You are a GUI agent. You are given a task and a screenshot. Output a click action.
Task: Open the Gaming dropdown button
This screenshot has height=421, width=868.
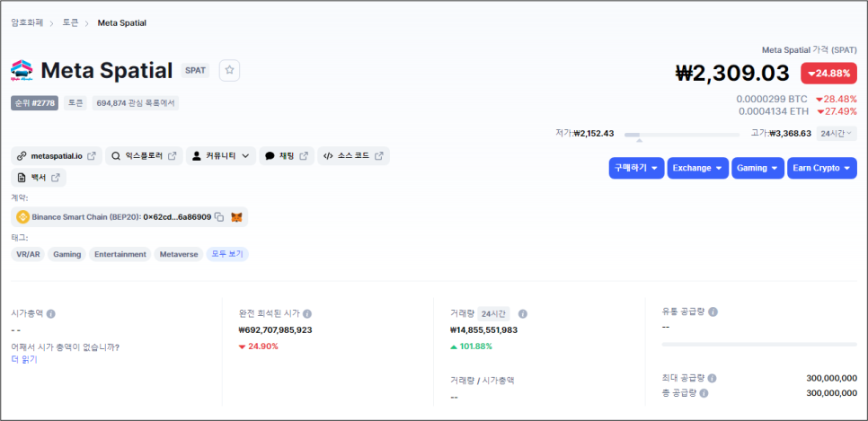757,168
